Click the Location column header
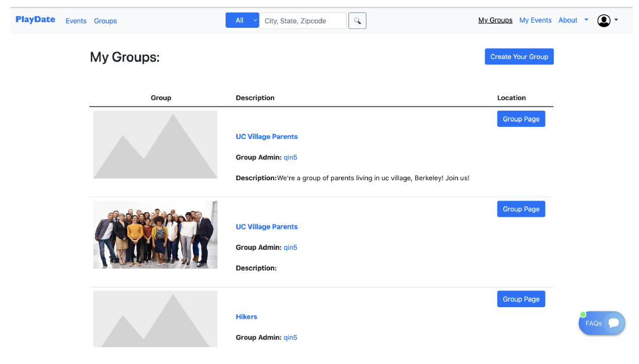 (511, 98)
